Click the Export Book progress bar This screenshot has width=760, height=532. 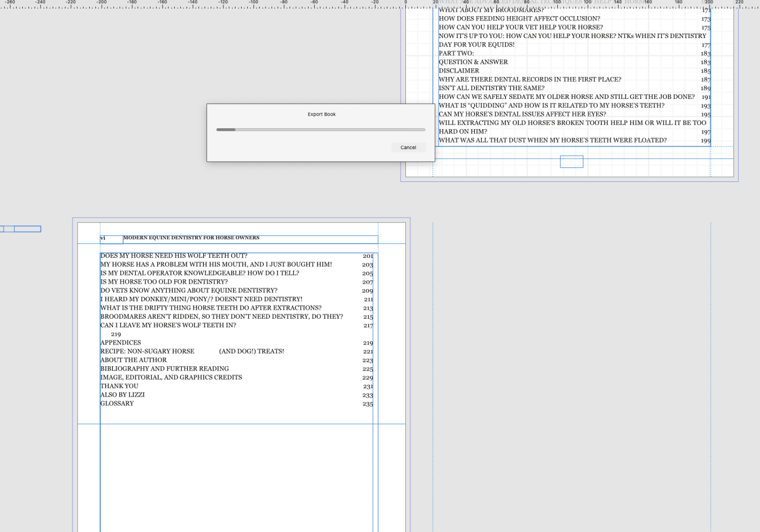(320, 130)
